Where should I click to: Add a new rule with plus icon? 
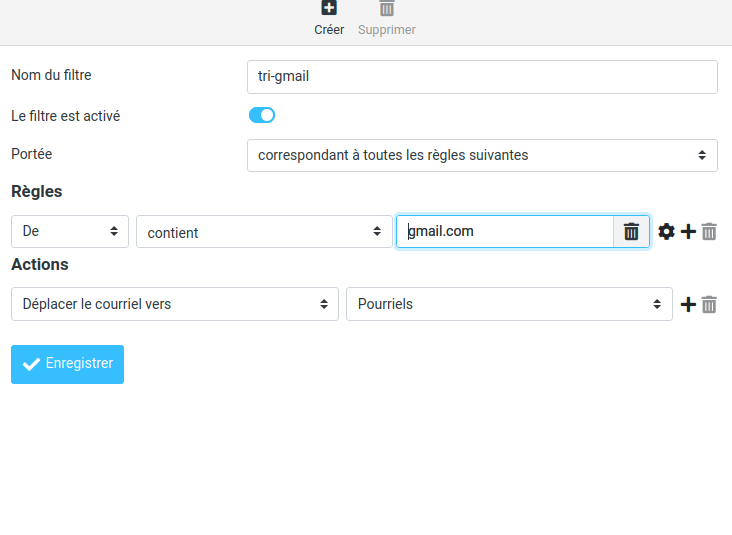[x=688, y=232]
